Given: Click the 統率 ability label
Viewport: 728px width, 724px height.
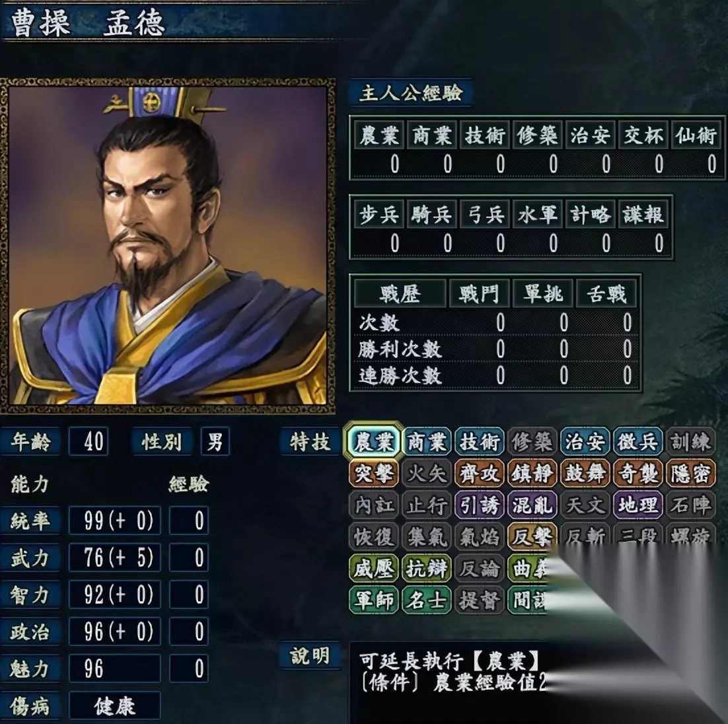Looking at the screenshot, I should pos(30,520).
